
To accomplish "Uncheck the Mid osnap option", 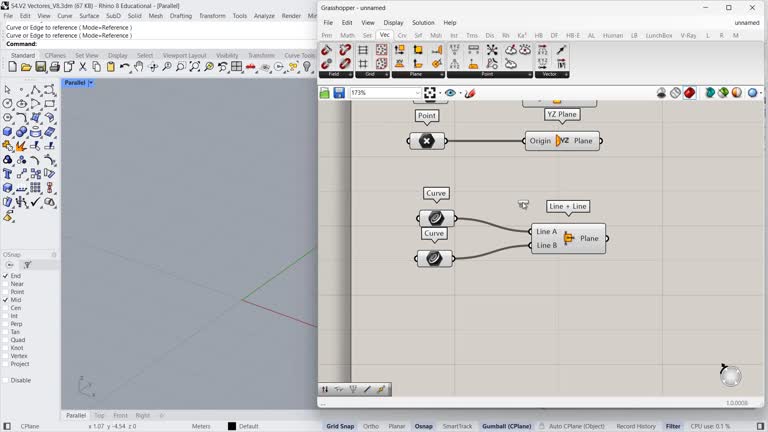I will click(6, 300).
